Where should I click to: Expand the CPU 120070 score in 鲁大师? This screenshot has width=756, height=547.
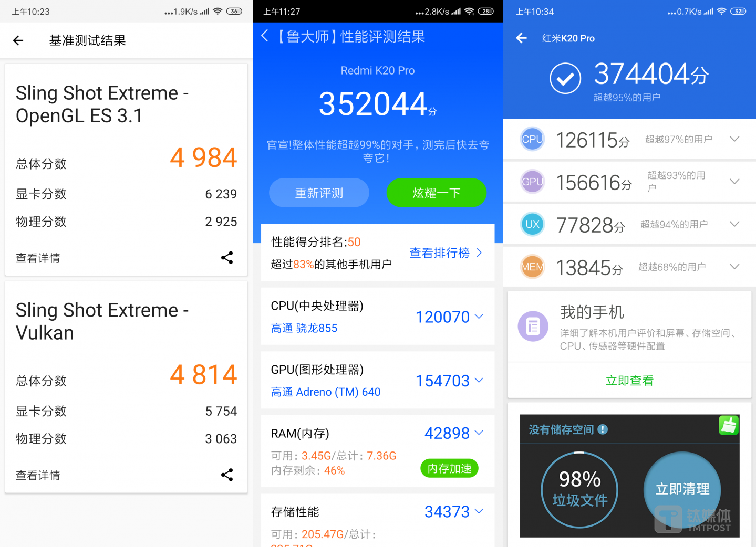point(479,316)
